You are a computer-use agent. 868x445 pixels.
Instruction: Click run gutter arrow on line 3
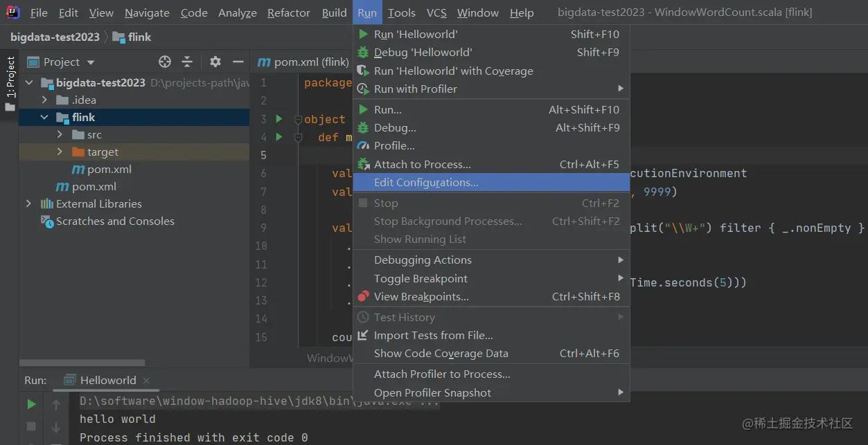(x=279, y=118)
